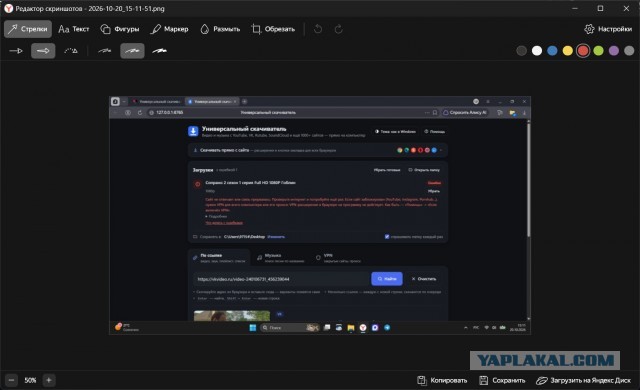This screenshot has width=640, height=390.
Task: Select the Текст text tool
Action: (73, 29)
